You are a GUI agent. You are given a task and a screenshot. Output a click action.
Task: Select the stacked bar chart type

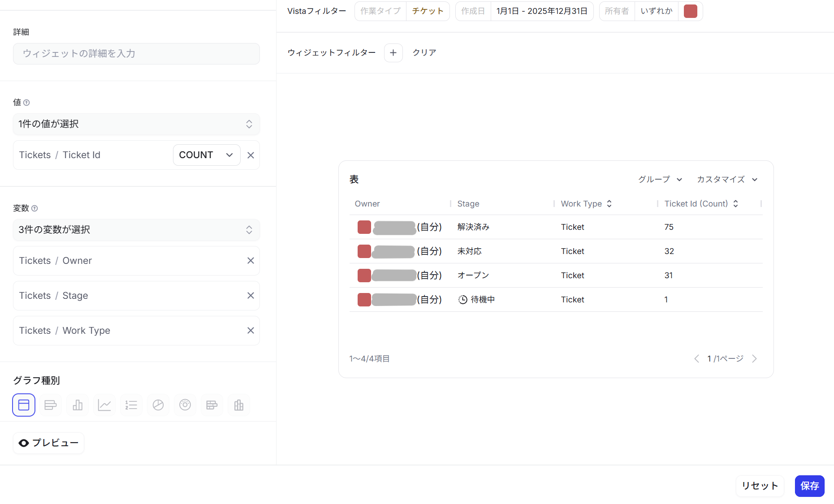pyautogui.click(x=212, y=405)
